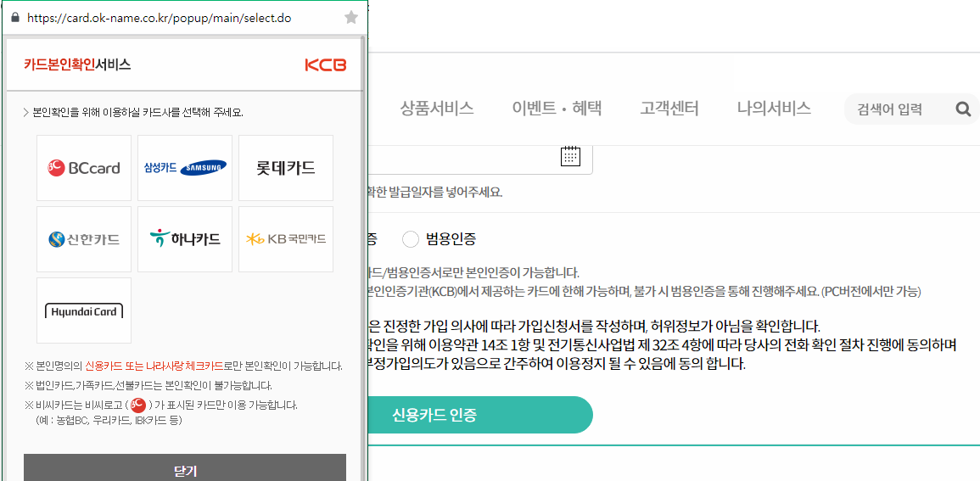Screen dimensions: 980x481
Task: Open 나의서비스 menu
Action: tap(775, 109)
